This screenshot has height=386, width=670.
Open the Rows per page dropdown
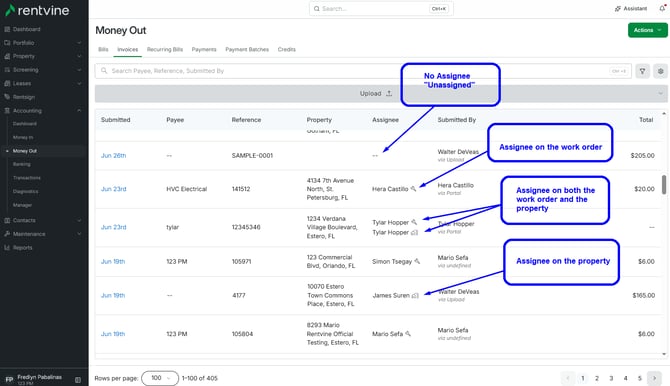click(x=160, y=378)
